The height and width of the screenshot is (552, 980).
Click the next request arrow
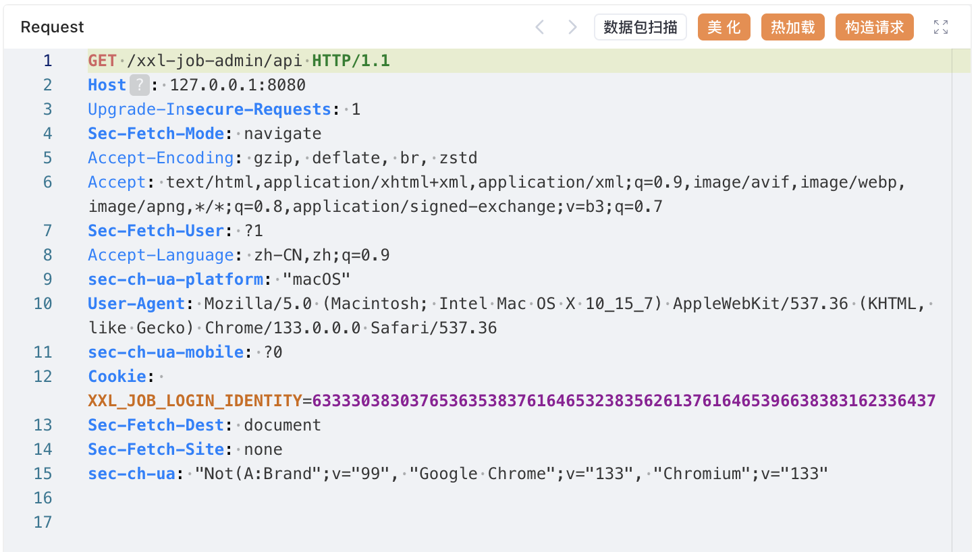(x=572, y=27)
